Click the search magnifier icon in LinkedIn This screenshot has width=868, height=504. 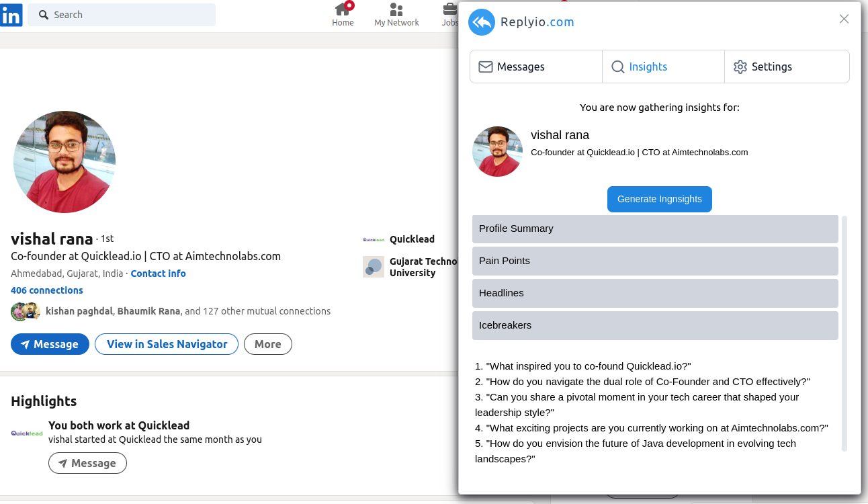click(44, 15)
